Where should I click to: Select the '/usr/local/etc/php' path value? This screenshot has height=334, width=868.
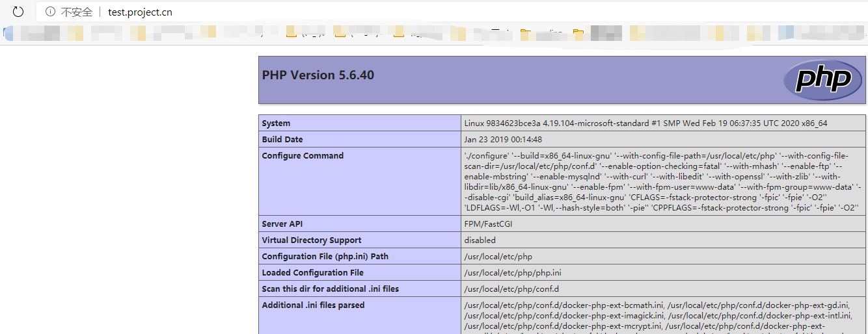(x=498, y=257)
